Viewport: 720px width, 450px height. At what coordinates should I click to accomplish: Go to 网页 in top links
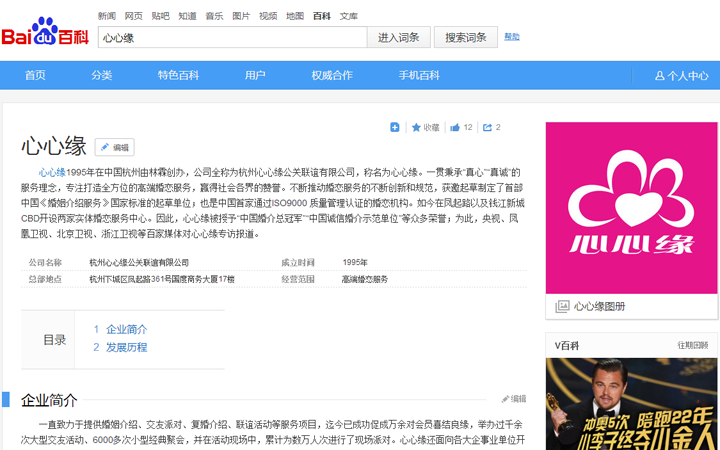pyautogui.click(x=134, y=16)
